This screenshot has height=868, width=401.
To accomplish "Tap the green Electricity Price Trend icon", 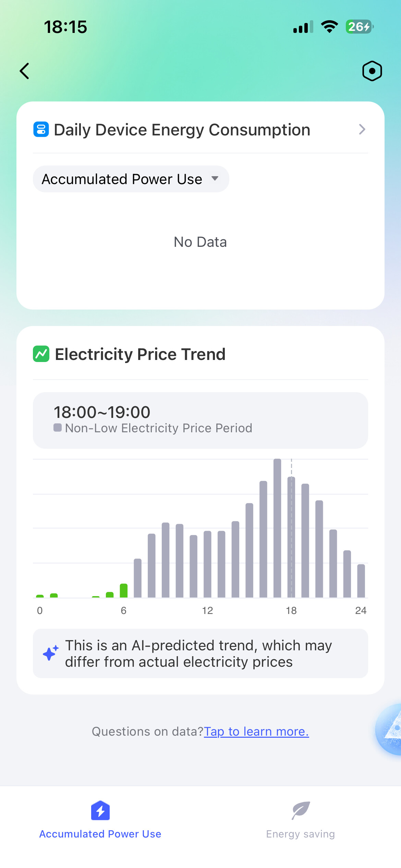I will (x=41, y=354).
